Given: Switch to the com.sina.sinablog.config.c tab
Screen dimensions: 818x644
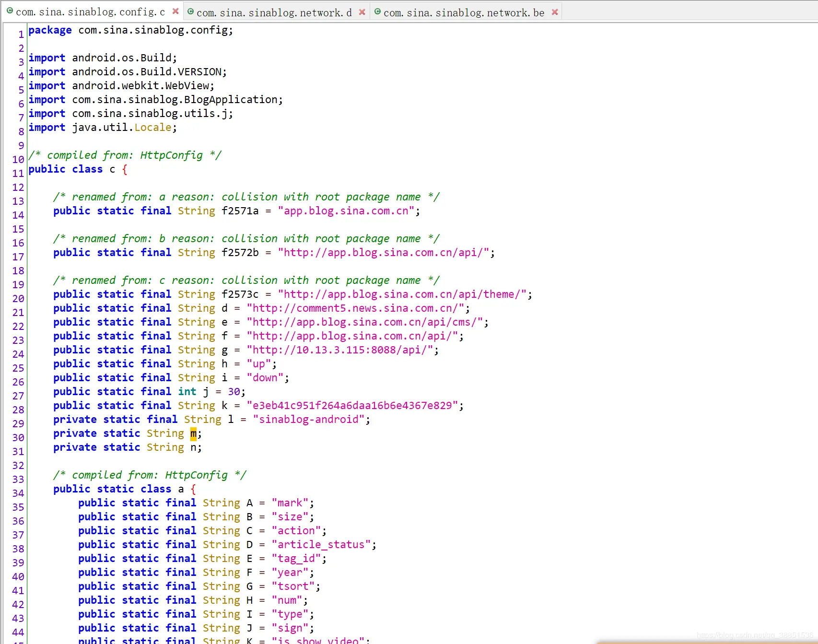Looking at the screenshot, I should click(91, 12).
